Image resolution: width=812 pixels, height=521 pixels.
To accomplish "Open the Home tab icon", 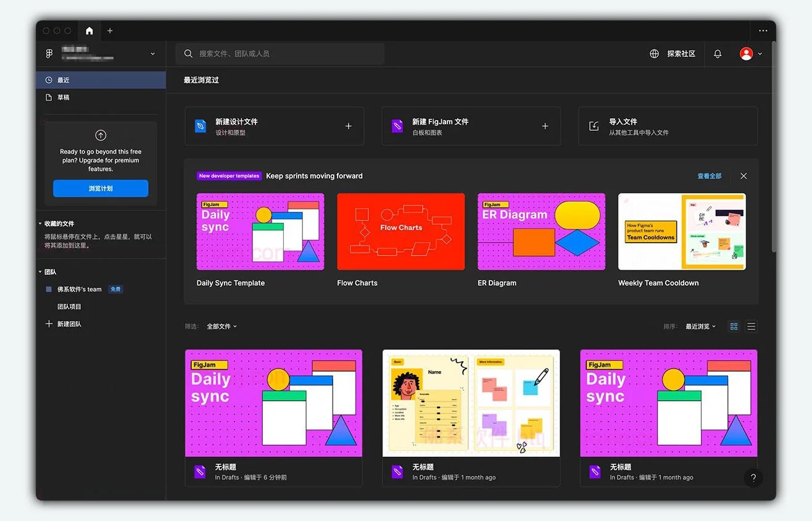I will pos(89,30).
